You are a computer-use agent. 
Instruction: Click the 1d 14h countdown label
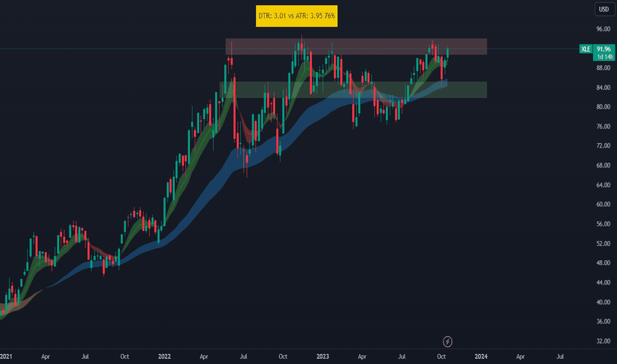pyautogui.click(x=604, y=57)
